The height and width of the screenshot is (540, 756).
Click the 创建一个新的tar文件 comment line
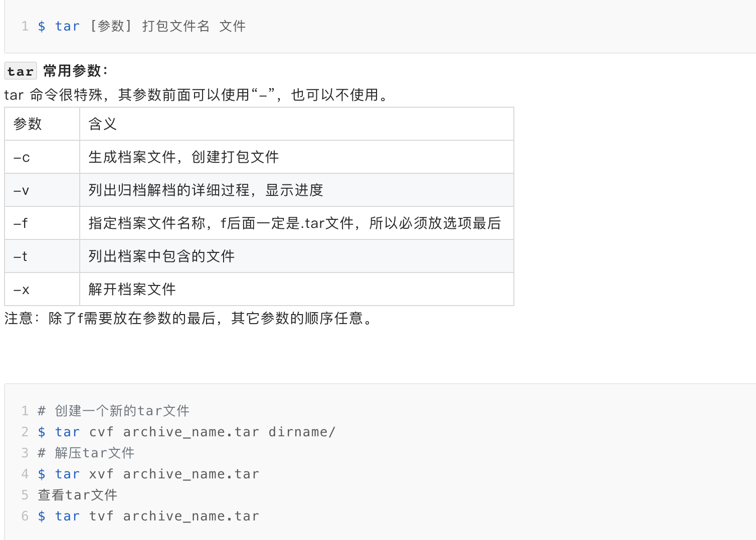click(x=114, y=411)
